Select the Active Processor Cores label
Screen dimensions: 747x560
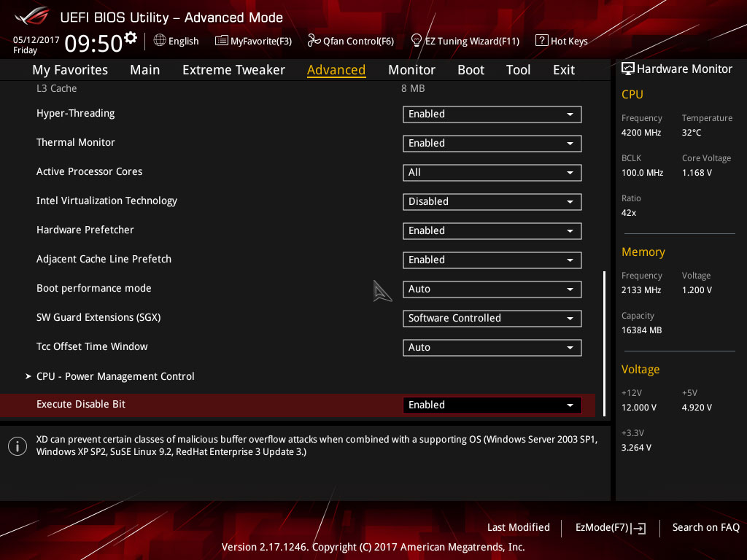(x=90, y=171)
